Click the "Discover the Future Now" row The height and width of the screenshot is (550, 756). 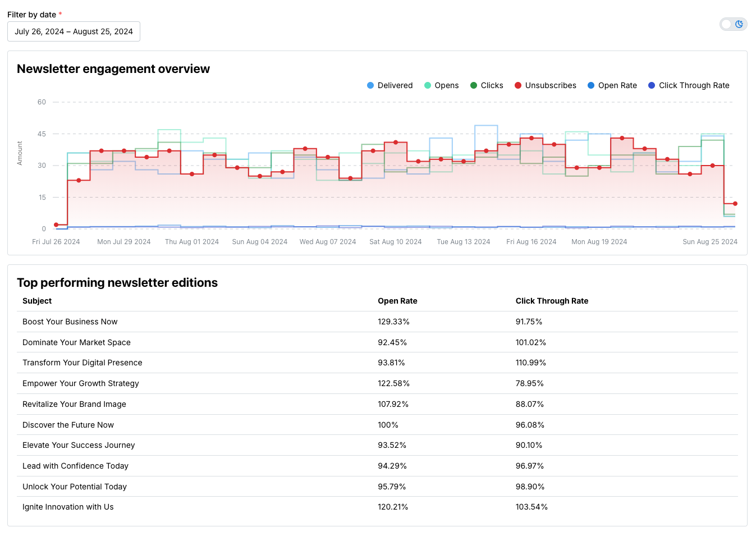pyautogui.click(x=68, y=425)
